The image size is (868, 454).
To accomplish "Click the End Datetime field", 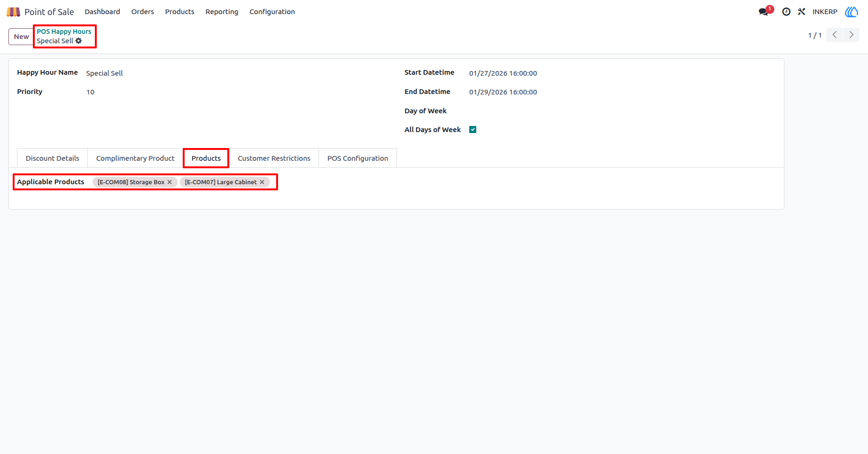I will [503, 92].
